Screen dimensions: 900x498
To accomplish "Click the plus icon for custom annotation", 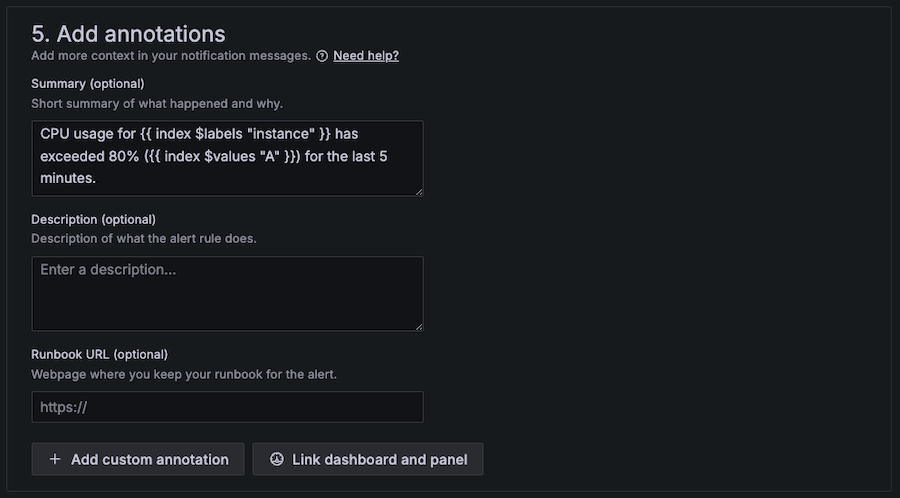I will pos(54,460).
